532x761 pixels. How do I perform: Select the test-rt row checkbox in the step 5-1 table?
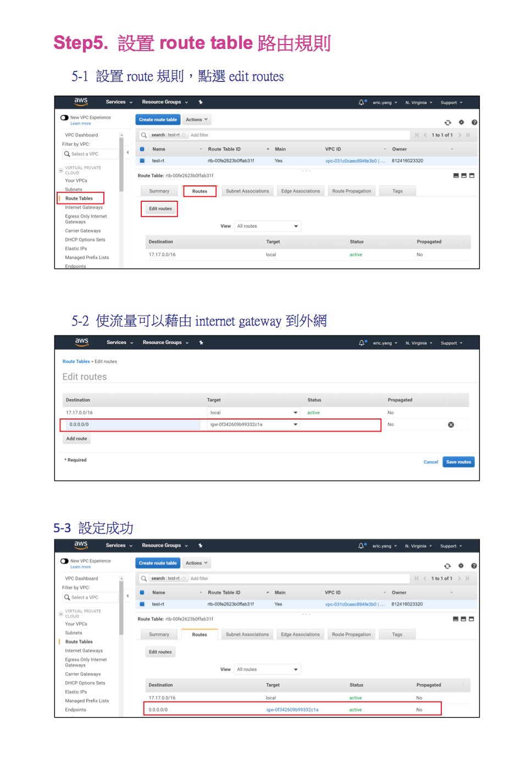pyautogui.click(x=142, y=161)
